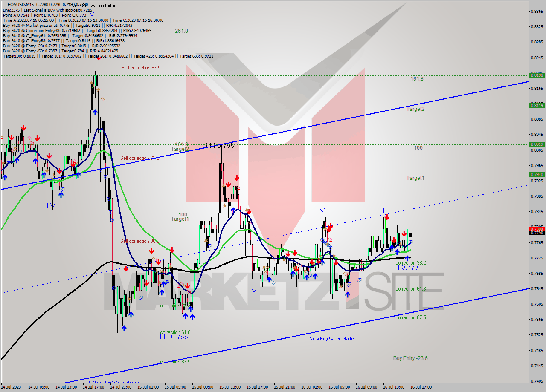The width and height of the screenshot is (546, 392).
Task: Click the 0.7565 price axis label
Action: (537, 319)
